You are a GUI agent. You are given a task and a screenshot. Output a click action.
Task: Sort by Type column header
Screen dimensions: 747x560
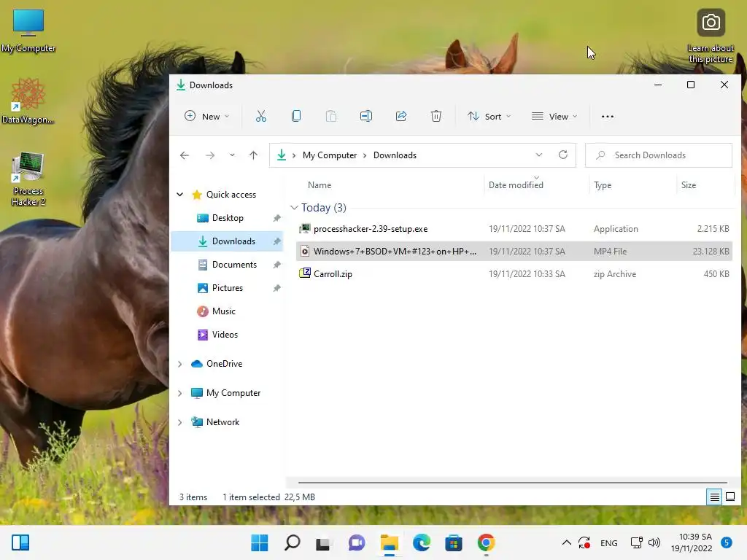point(603,185)
